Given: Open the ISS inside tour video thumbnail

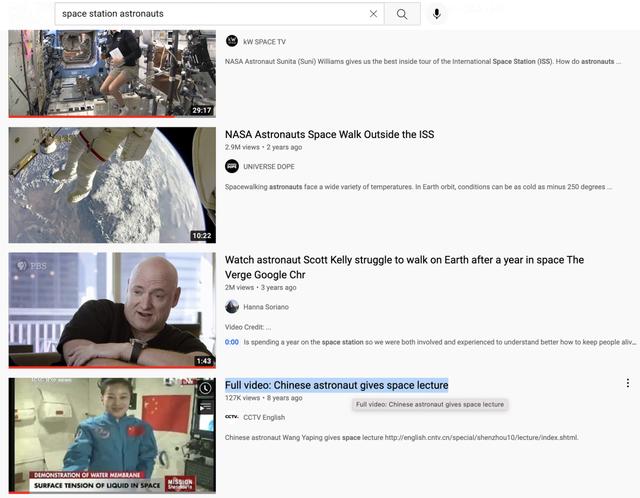Looking at the screenshot, I should pos(112,73).
